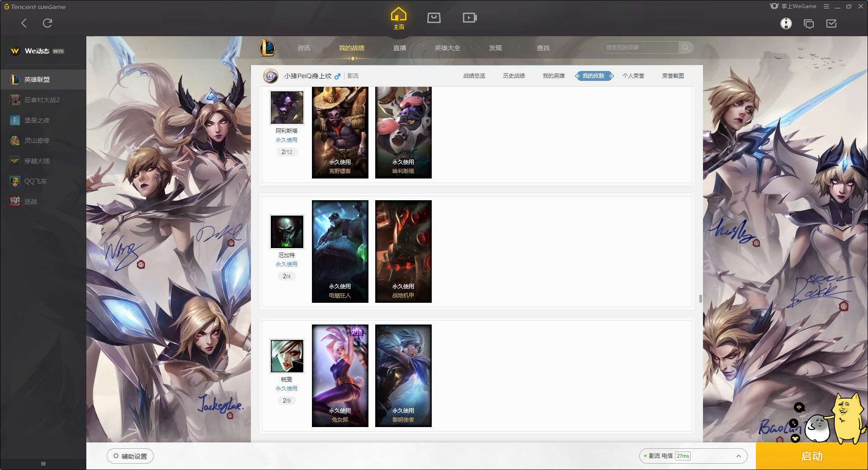Image resolution: width=868 pixels, height=470 pixels.
Task: Open the shop bag icon in header
Action: coord(434,18)
